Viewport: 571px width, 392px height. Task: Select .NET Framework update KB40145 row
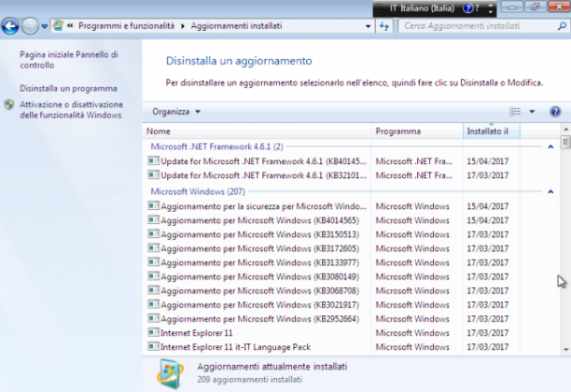click(333, 161)
